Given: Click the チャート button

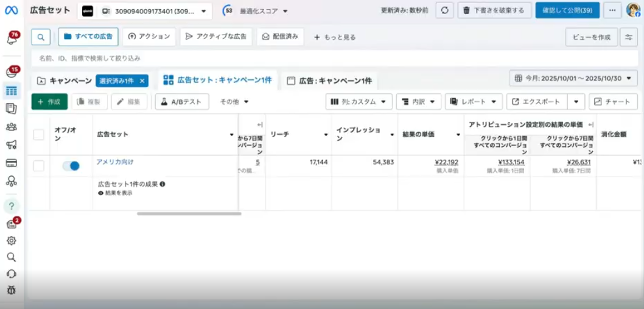Looking at the screenshot, I should coord(613,102).
